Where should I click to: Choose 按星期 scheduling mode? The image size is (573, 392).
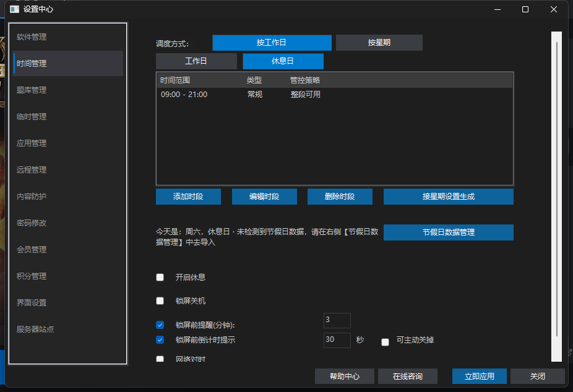point(379,43)
